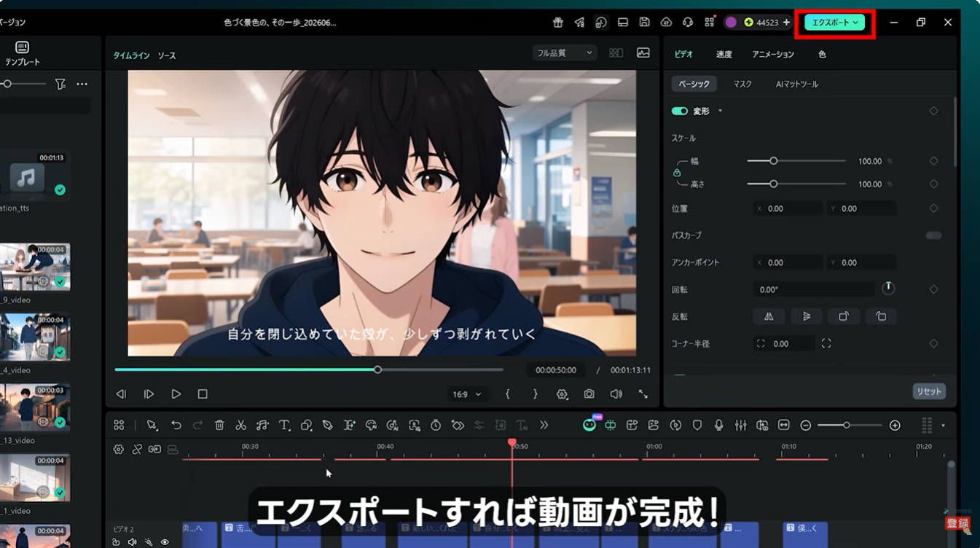The width and height of the screenshot is (980, 548).
Task: Open the Templates (テンプレート) panel
Action: point(23,54)
